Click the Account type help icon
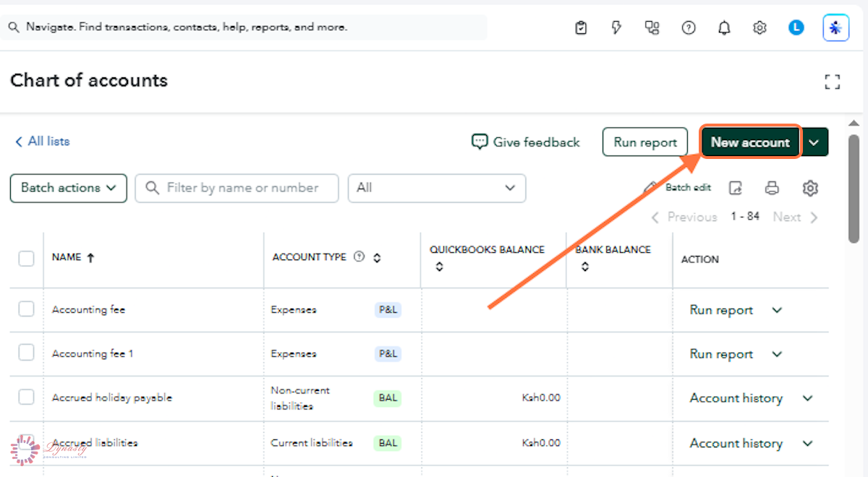 (x=359, y=257)
